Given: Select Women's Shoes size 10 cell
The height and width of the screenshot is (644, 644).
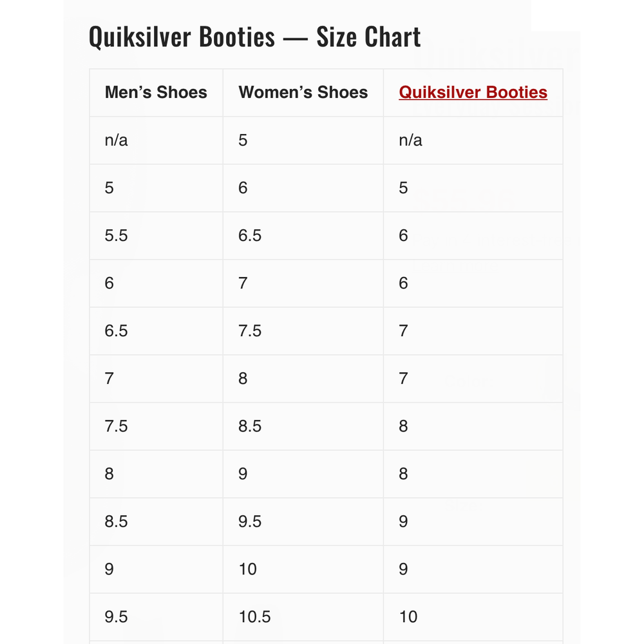Looking at the screenshot, I should click(248, 569).
